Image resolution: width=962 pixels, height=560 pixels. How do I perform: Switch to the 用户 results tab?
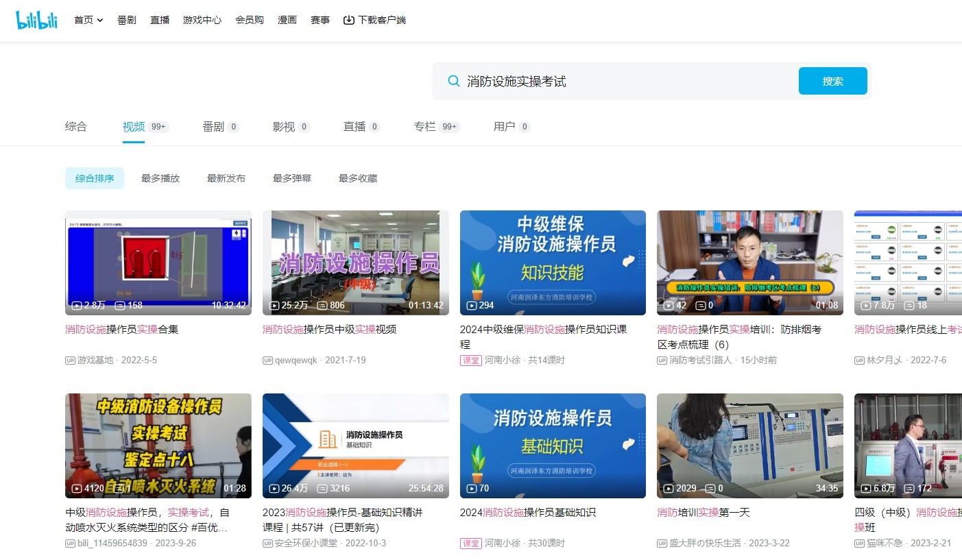[512, 127]
